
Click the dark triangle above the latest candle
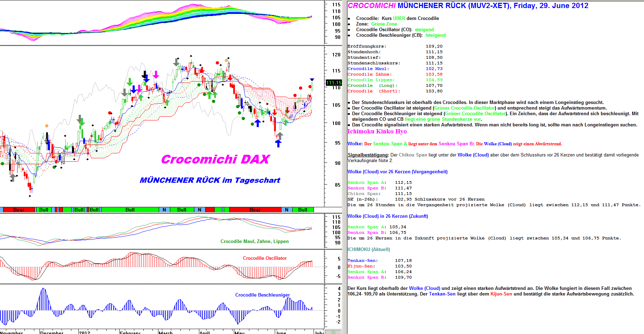[312, 80]
